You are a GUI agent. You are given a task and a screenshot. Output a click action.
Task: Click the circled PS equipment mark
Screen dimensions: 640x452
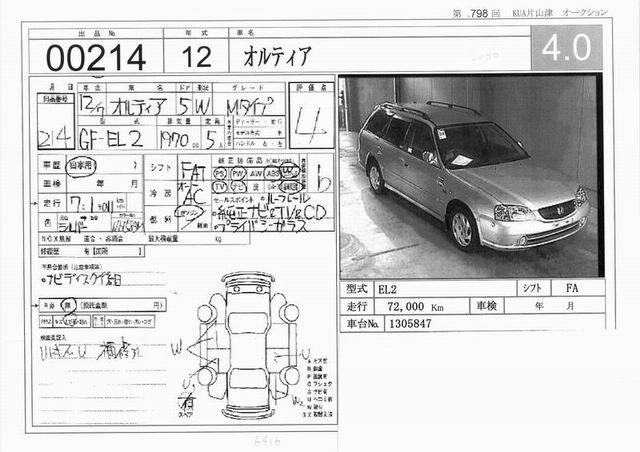[x=220, y=174]
